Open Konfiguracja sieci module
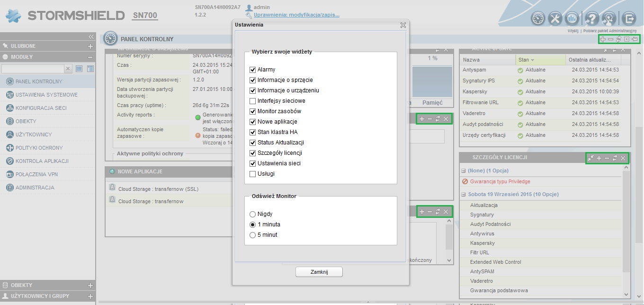Screen dimensions: 644x305 tap(47, 108)
